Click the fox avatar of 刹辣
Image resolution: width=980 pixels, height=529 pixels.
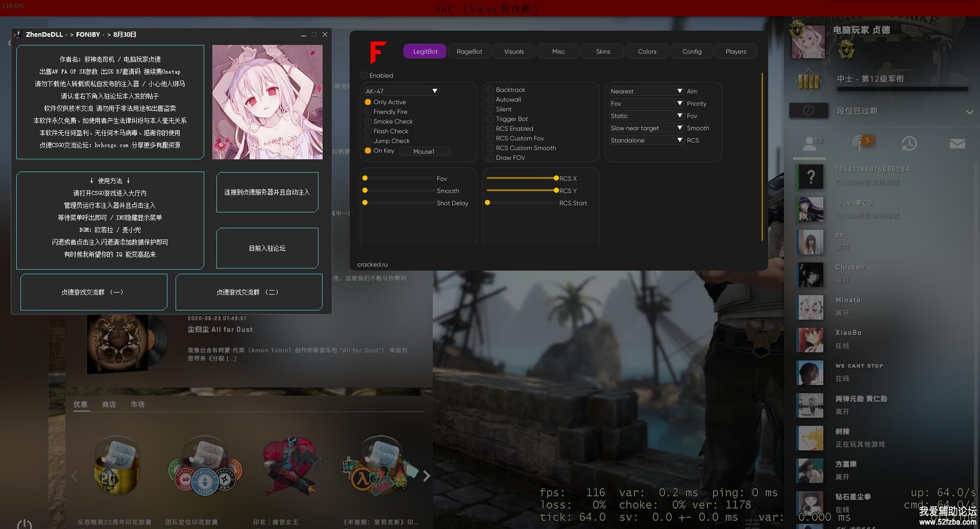[x=811, y=438]
